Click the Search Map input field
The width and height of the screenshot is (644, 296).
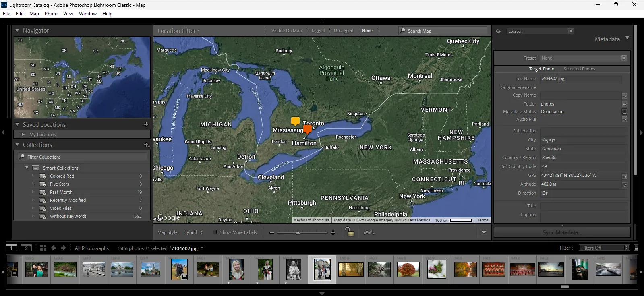[x=443, y=31]
